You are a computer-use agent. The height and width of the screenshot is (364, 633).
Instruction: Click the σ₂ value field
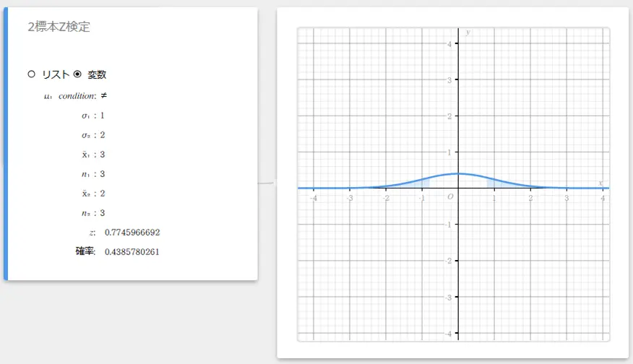pos(102,135)
